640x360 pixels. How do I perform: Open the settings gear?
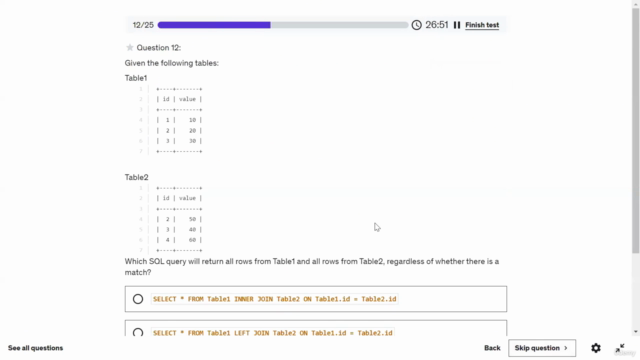coord(596,348)
